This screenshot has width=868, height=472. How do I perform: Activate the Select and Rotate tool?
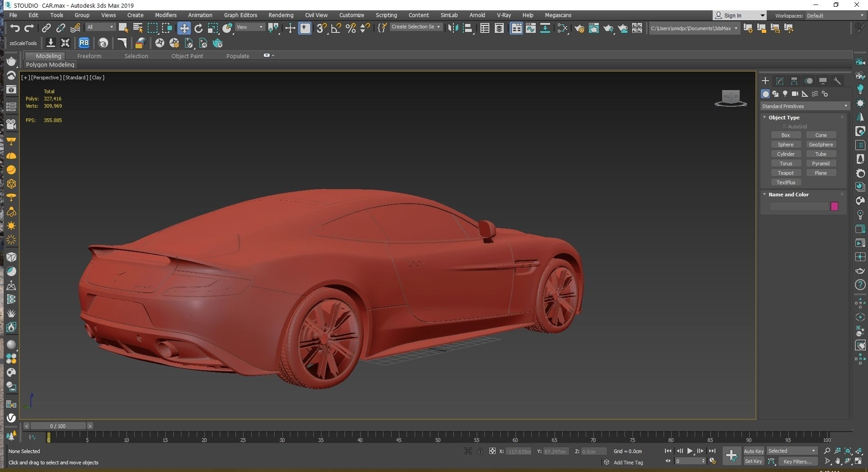[198, 28]
